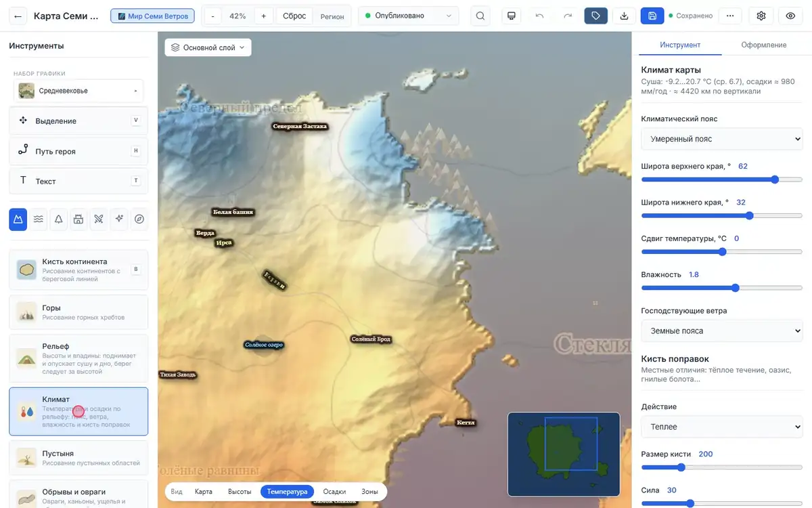The width and height of the screenshot is (812, 508).
Task: Select the water waves category icon
Action: click(x=39, y=219)
